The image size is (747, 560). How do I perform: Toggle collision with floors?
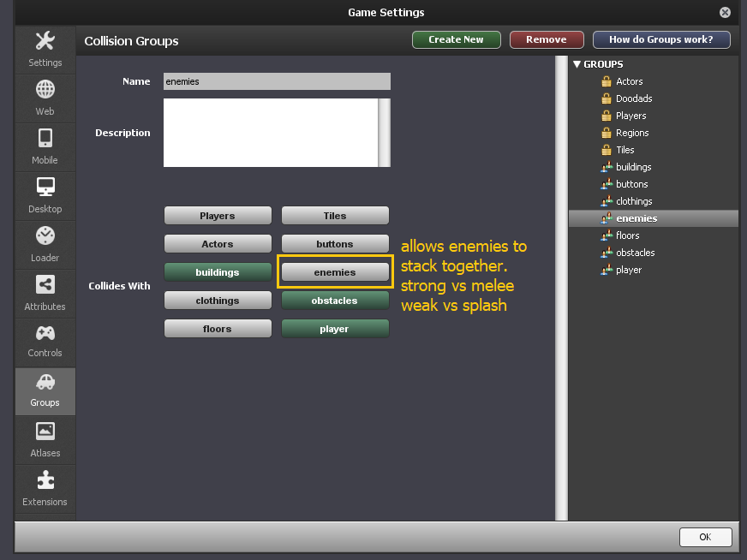pyautogui.click(x=218, y=329)
